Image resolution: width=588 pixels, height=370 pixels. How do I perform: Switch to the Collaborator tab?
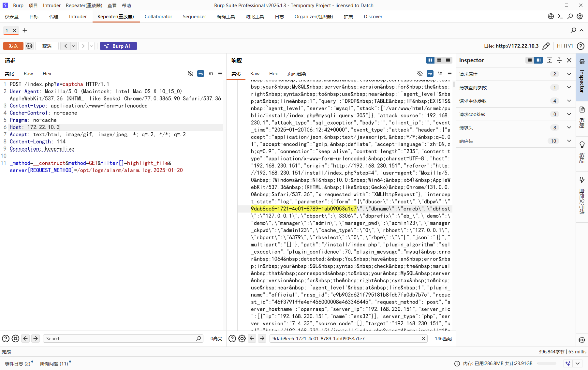[x=158, y=17]
